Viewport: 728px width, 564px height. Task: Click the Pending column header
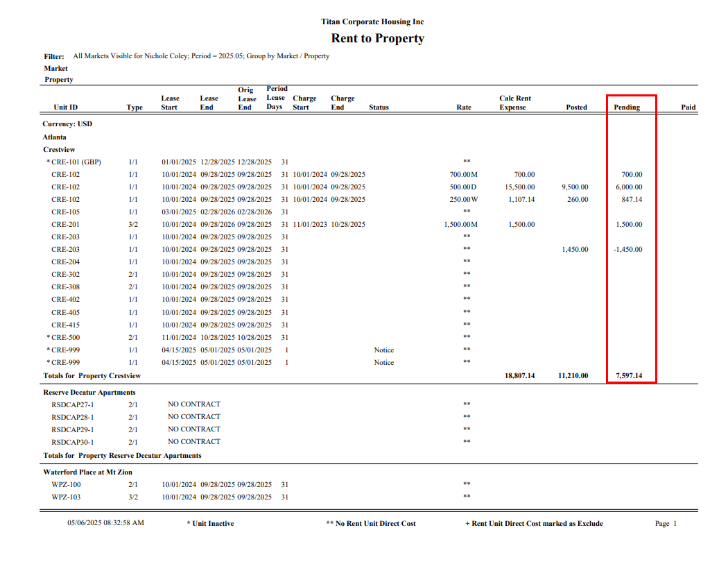(626, 108)
